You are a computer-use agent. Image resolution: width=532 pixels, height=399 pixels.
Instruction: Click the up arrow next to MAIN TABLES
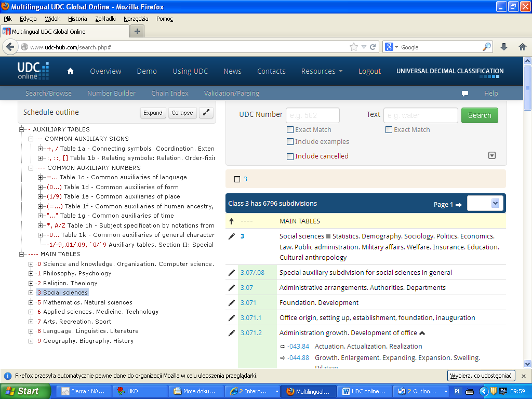(231, 221)
